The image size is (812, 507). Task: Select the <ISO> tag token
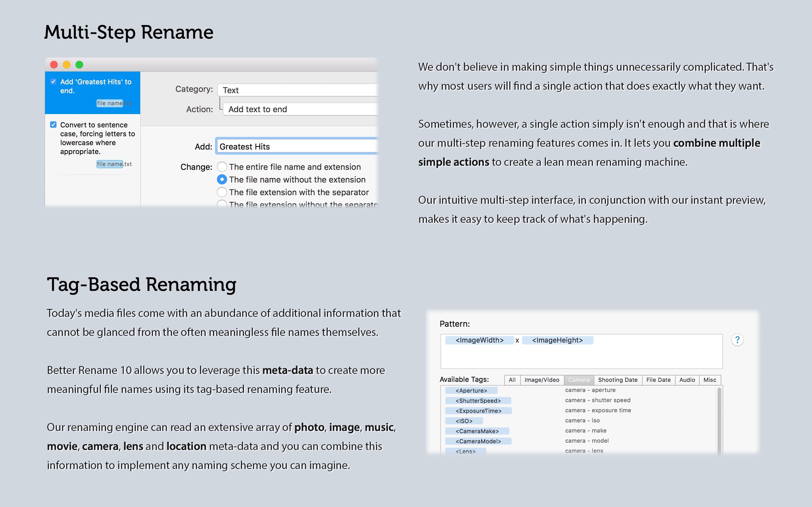[x=464, y=421]
